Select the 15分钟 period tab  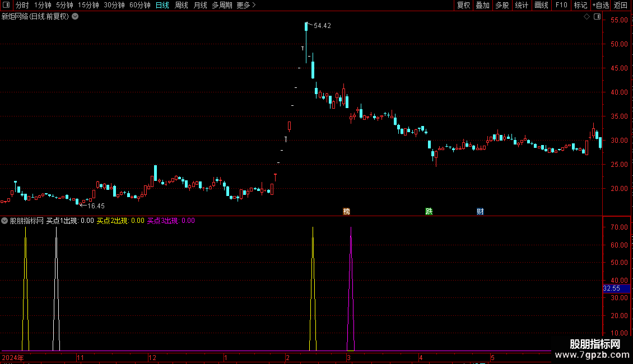[x=89, y=5]
